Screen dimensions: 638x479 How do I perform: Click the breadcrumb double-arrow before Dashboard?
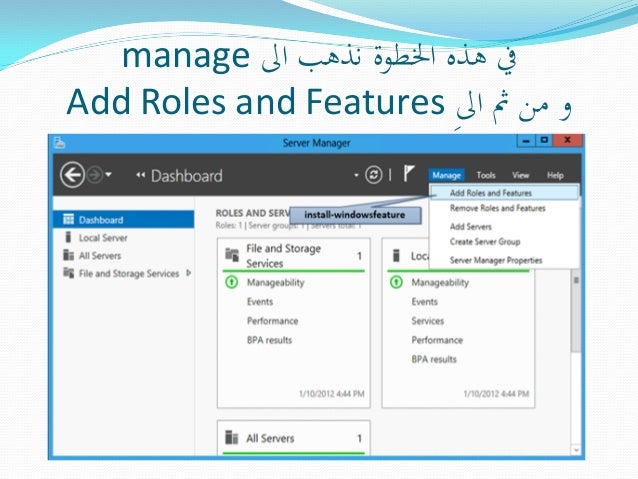(x=141, y=175)
